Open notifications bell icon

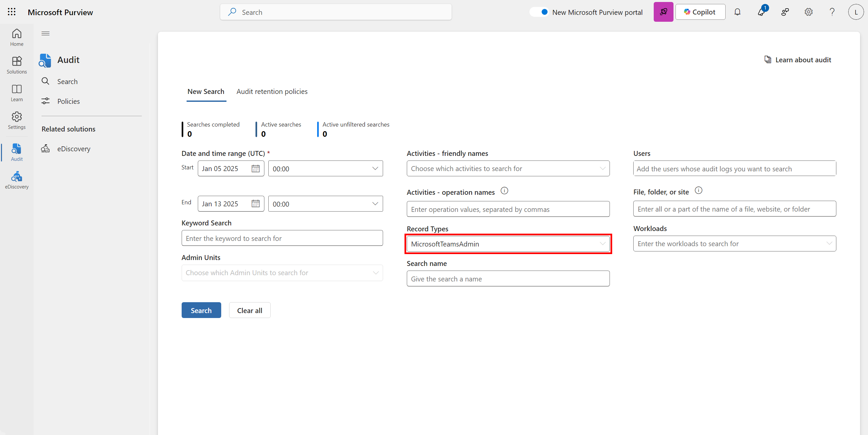click(737, 12)
